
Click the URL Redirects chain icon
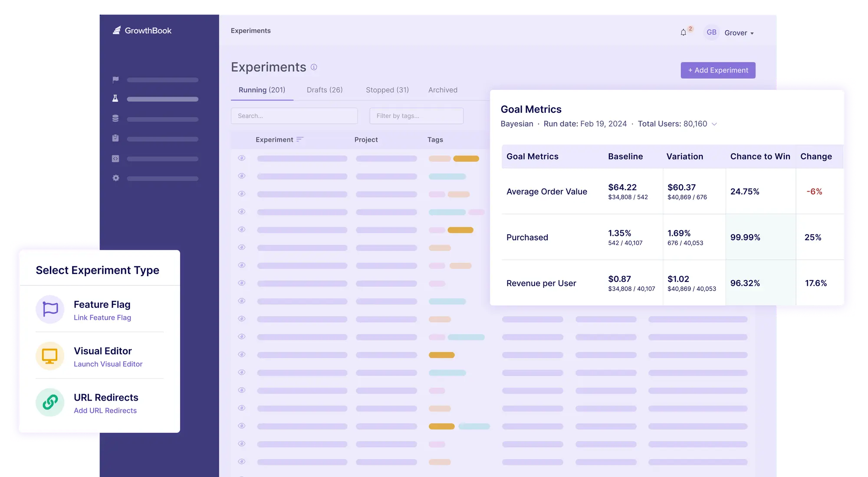(50, 402)
